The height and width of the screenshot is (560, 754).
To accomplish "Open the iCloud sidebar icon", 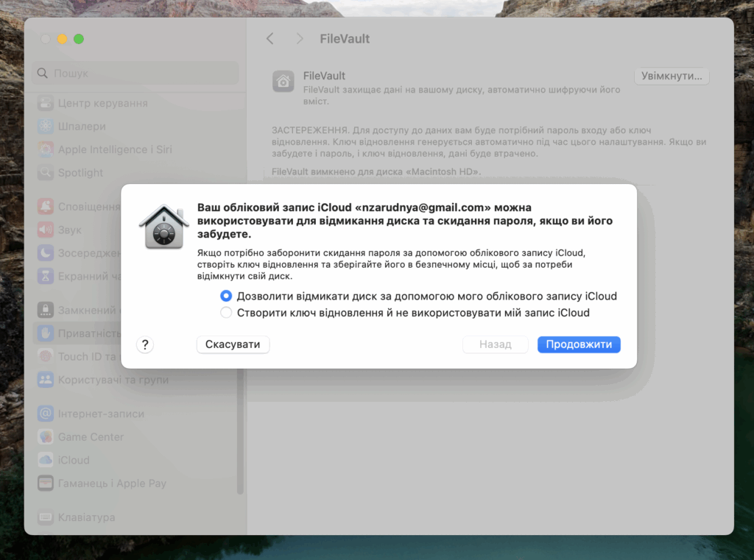I will coord(46,460).
